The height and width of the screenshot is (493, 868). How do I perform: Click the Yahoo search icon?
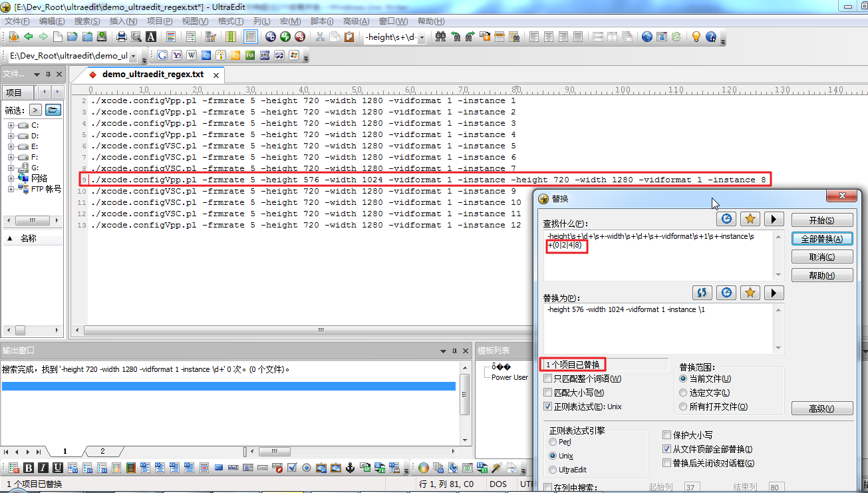point(177,55)
